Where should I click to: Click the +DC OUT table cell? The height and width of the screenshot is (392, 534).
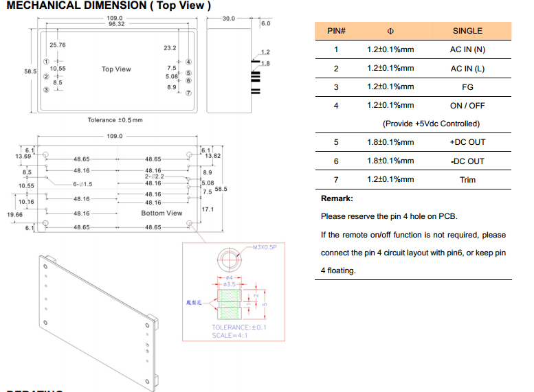click(467, 142)
